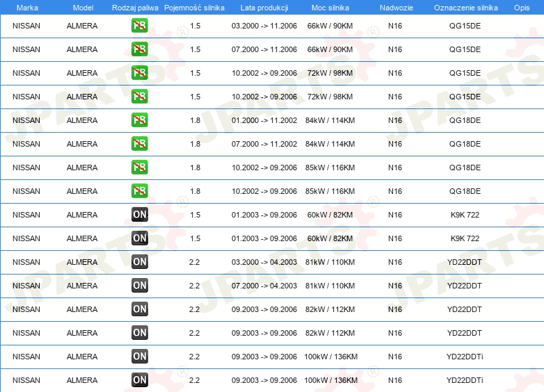
Task: Click the Oznaczenie silnika column header
Action: coord(465,8)
